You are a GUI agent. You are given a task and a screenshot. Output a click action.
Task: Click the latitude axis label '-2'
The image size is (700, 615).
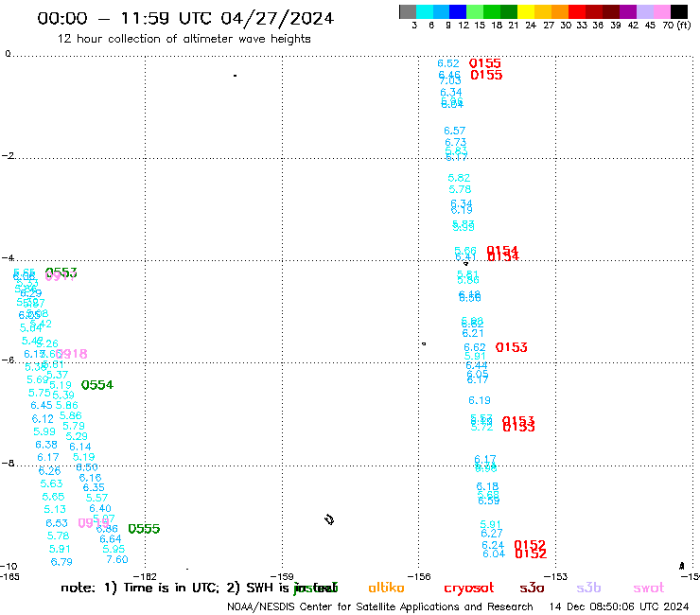[8, 156]
